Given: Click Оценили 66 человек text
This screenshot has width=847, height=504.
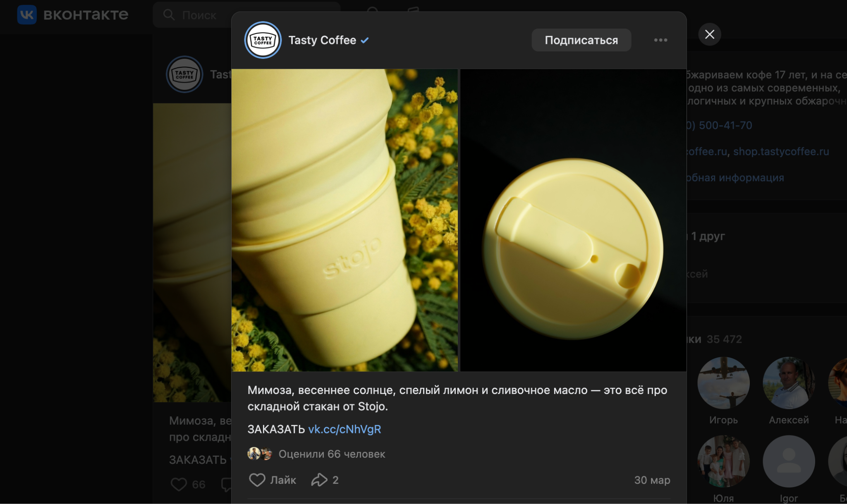Looking at the screenshot, I should [332, 454].
